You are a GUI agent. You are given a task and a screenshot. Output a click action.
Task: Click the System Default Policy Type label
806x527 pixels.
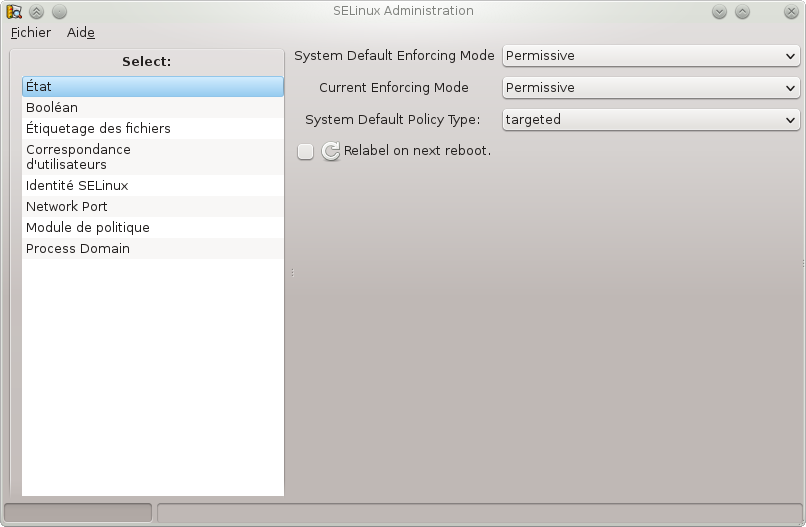(x=393, y=119)
